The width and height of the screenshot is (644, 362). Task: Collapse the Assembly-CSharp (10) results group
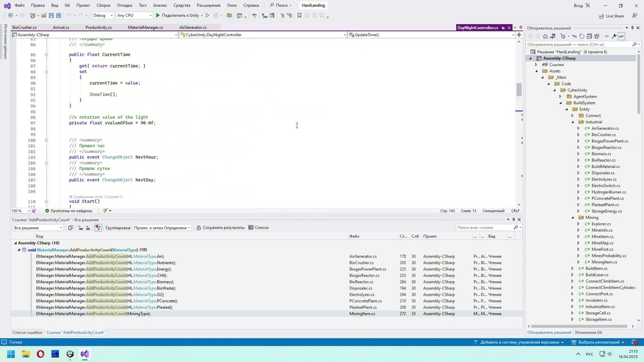(15, 243)
